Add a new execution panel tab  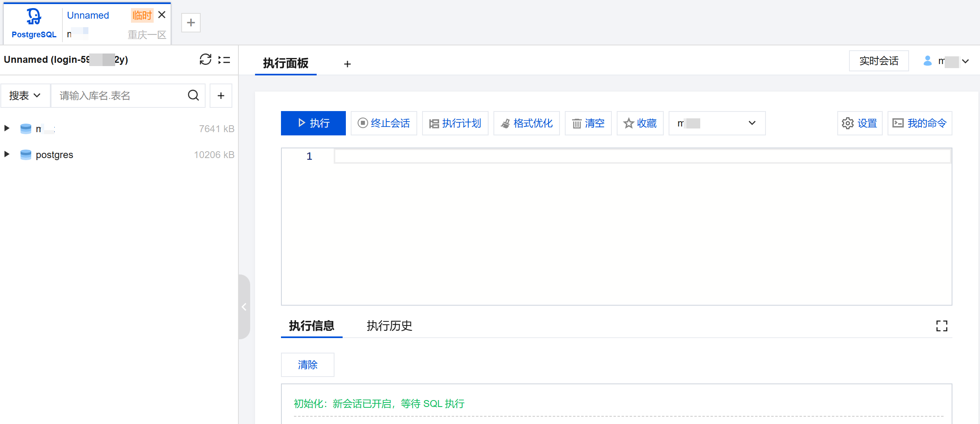tap(347, 64)
